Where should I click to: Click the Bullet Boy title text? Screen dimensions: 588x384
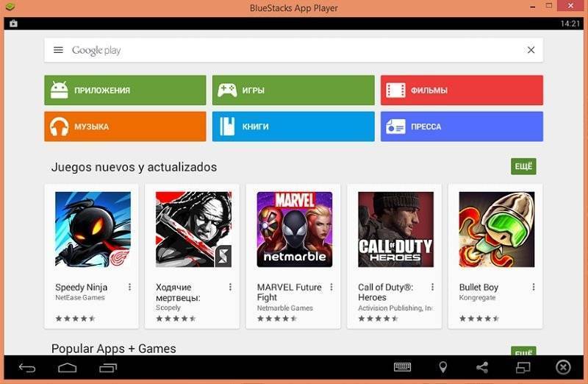pos(478,287)
